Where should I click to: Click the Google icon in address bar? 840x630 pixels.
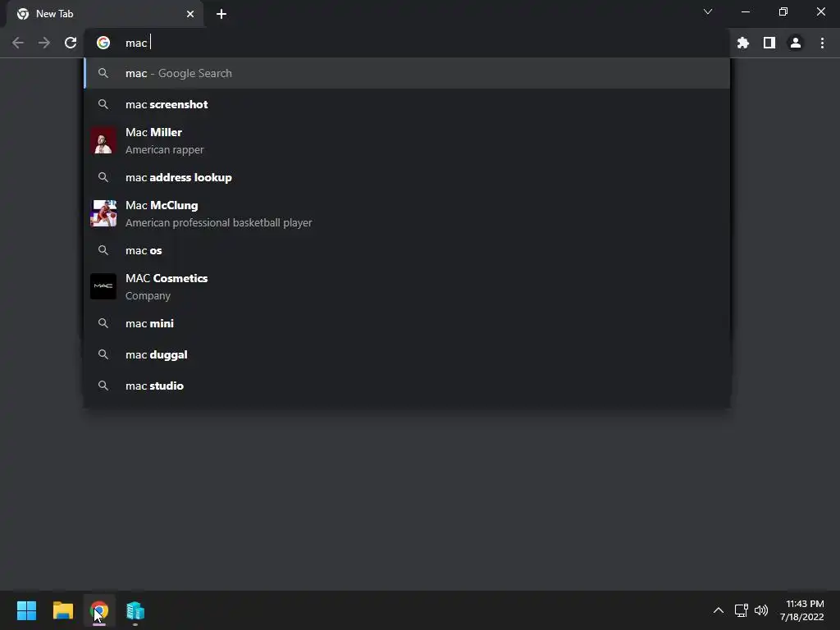point(103,43)
